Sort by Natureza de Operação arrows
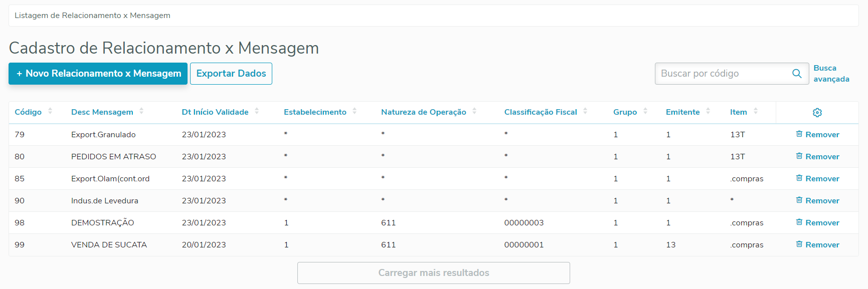The width and height of the screenshot is (868, 289). (x=474, y=112)
